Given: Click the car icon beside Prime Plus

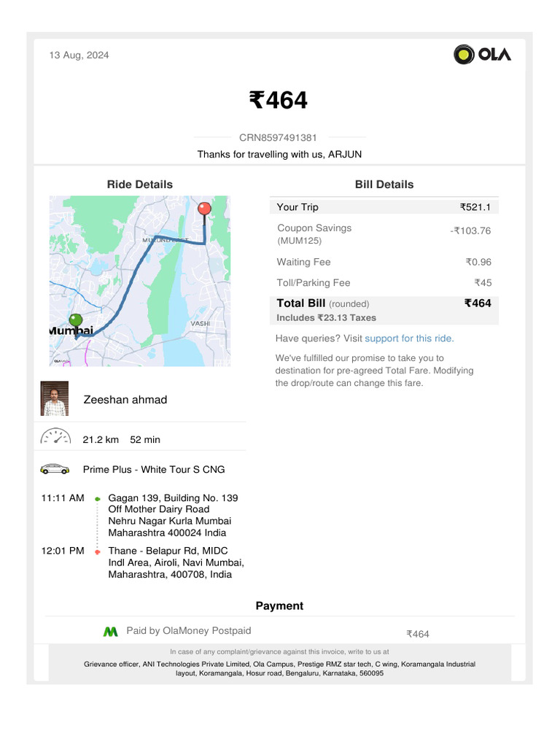Looking at the screenshot, I should coord(55,469).
